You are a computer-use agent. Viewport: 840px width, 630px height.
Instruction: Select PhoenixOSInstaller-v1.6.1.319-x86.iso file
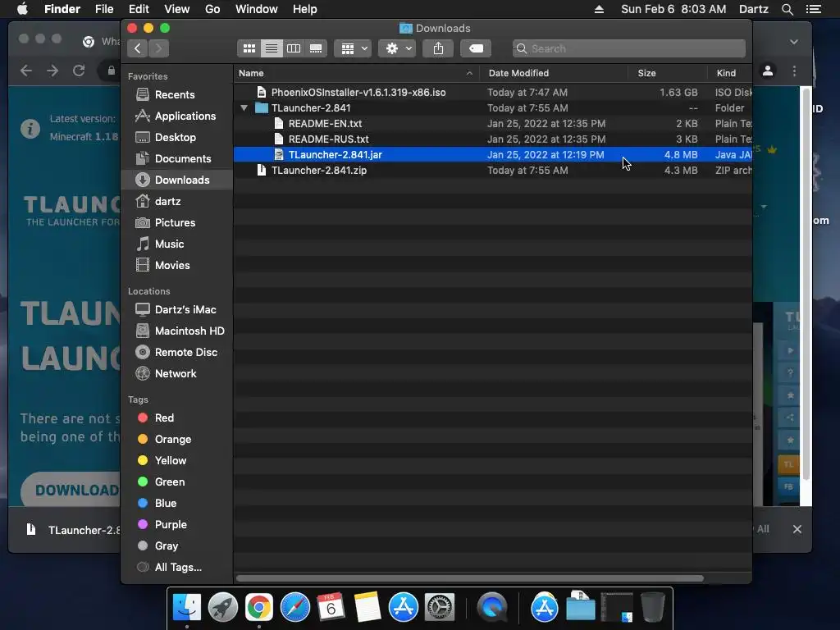493,92
